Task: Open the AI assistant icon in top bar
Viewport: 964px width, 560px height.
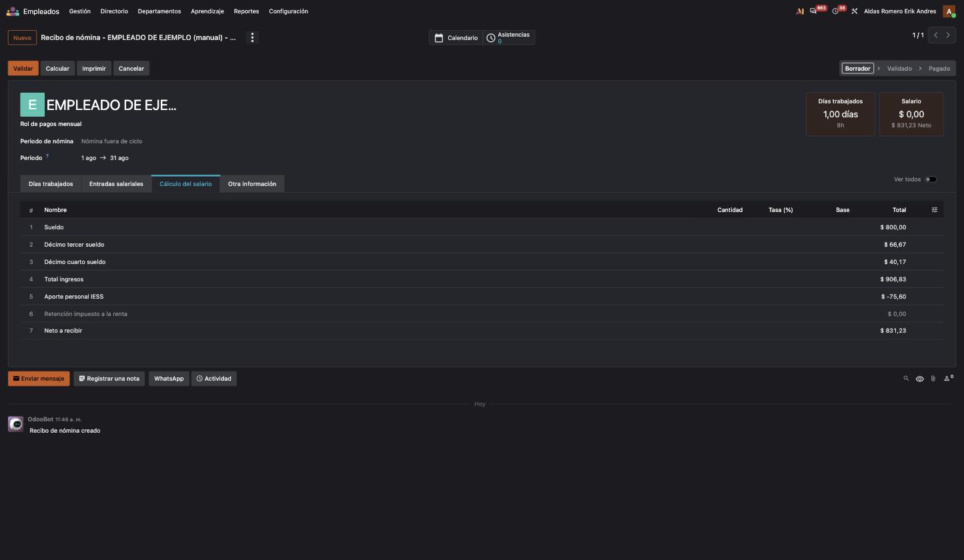Action: (800, 11)
